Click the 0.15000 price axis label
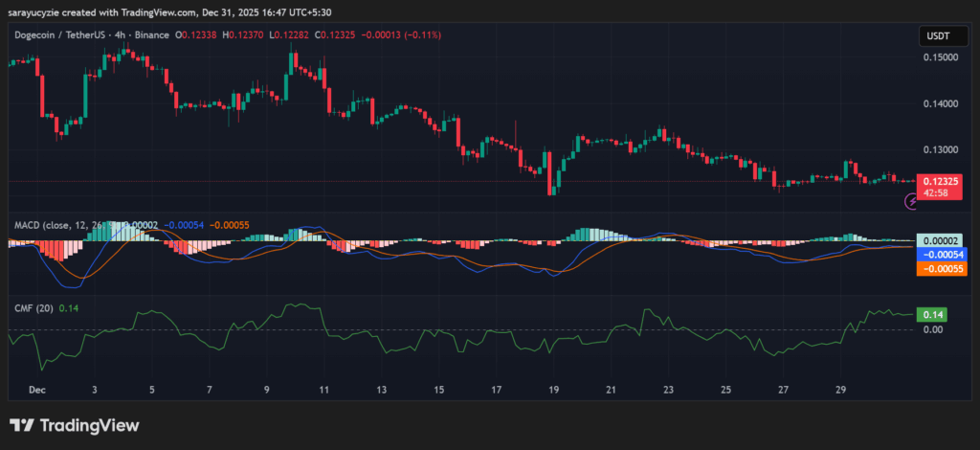Viewport: 980px width, 450px height. (940, 57)
